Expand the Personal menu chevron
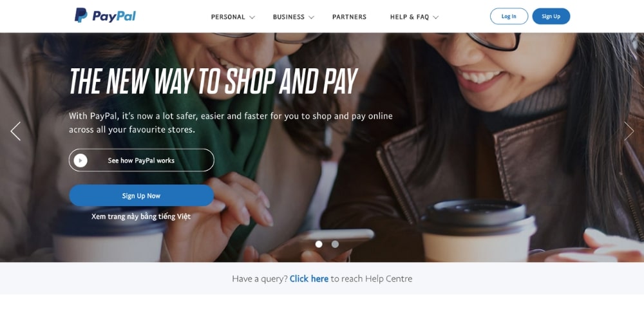This screenshot has width=644, height=322. coord(252,17)
